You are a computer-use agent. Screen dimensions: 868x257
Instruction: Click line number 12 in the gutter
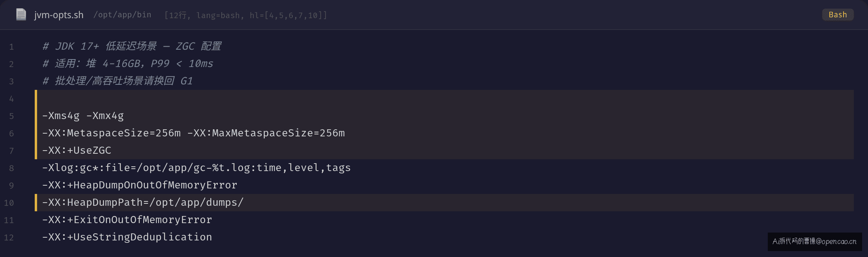tap(9, 238)
